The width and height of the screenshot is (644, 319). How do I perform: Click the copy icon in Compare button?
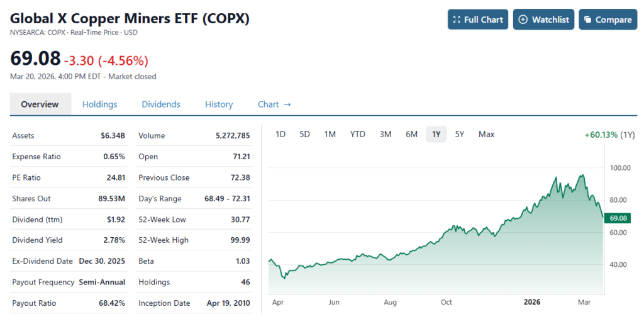[587, 20]
